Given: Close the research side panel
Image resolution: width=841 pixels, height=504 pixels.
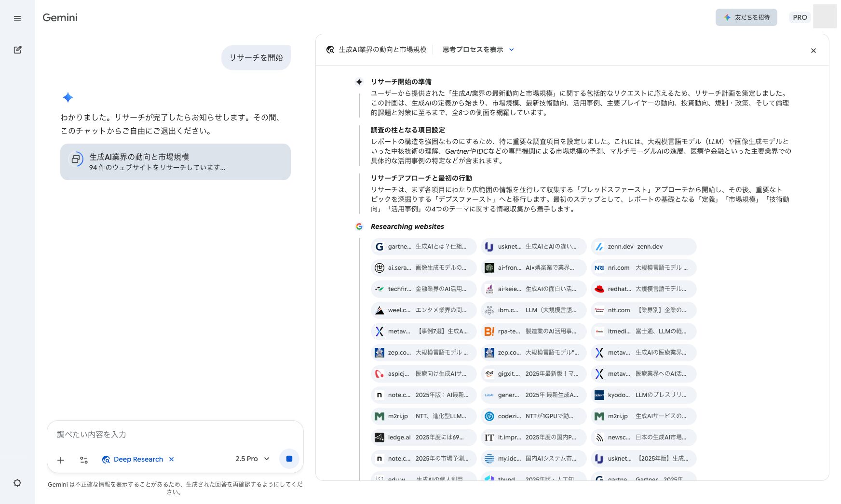Looking at the screenshot, I should pos(814,51).
